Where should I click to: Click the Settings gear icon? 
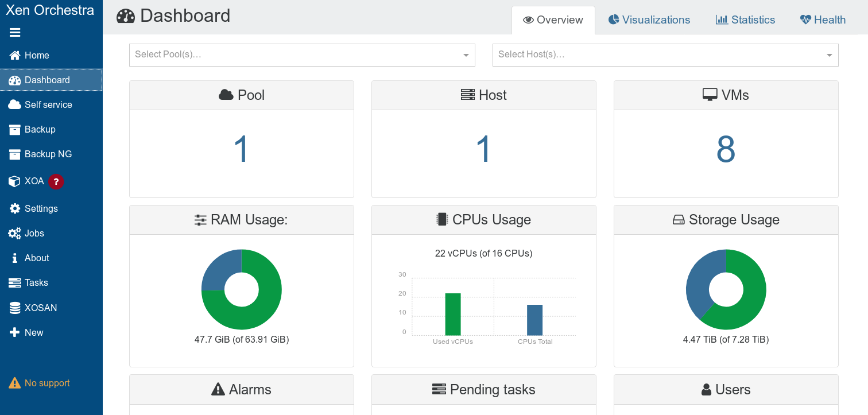coord(15,208)
